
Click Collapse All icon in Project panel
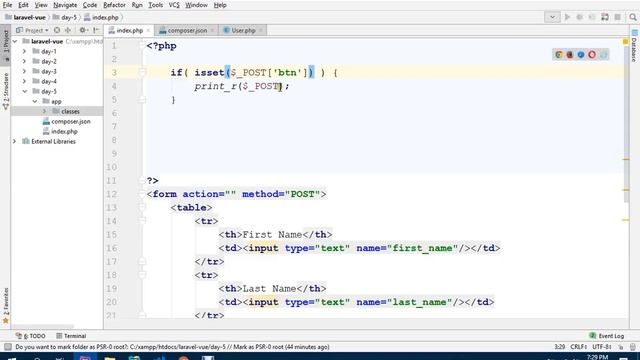[x=68, y=30]
